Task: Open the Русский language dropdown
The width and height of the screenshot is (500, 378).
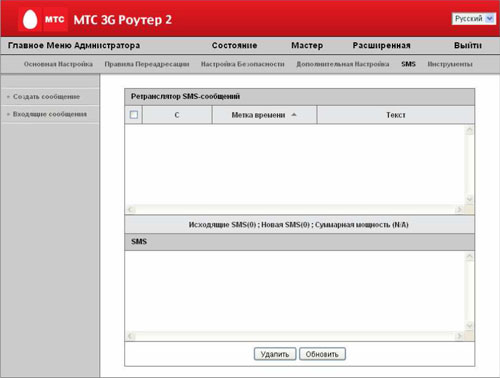Action: (474, 19)
